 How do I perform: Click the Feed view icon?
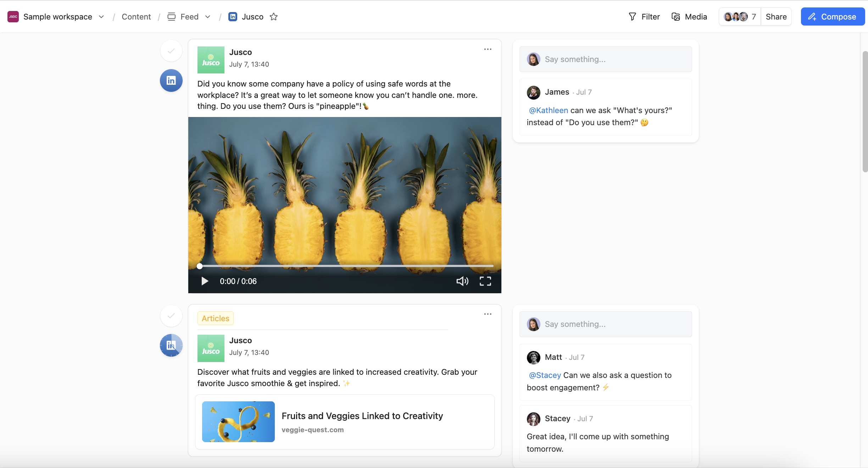pyautogui.click(x=172, y=17)
